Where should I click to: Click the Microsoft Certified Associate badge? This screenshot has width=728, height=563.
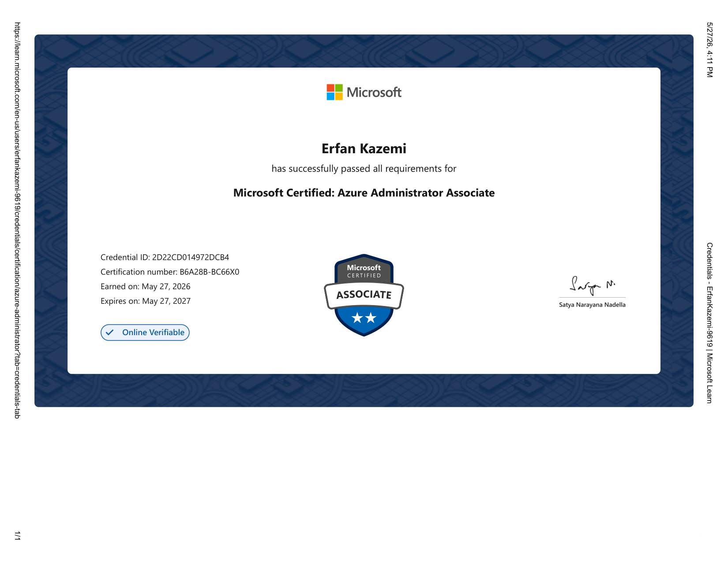click(x=364, y=295)
